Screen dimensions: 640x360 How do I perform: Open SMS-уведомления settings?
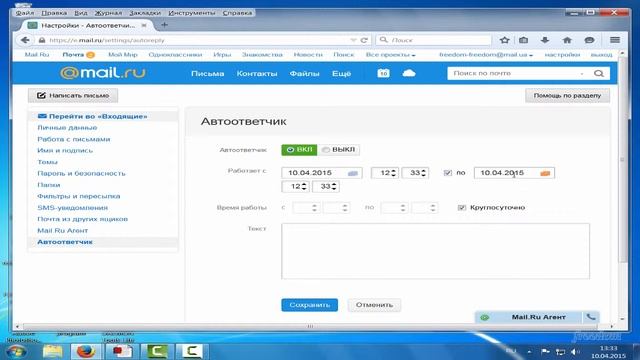coord(73,208)
